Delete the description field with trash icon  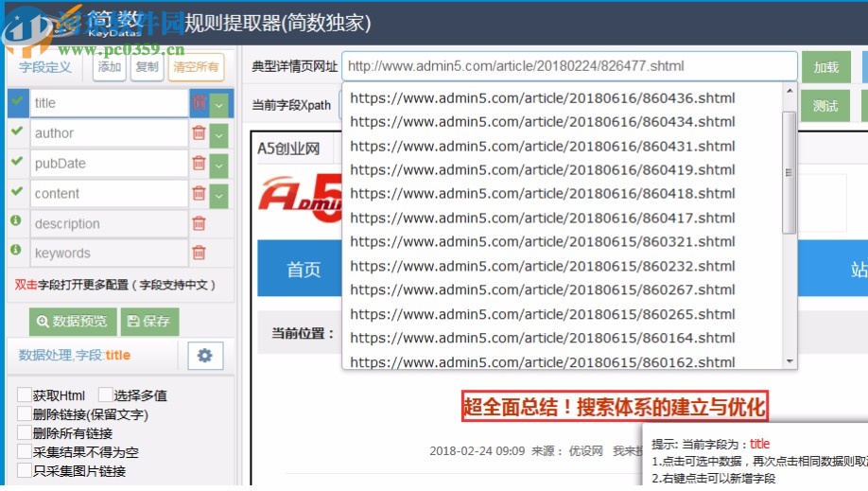[x=200, y=223]
